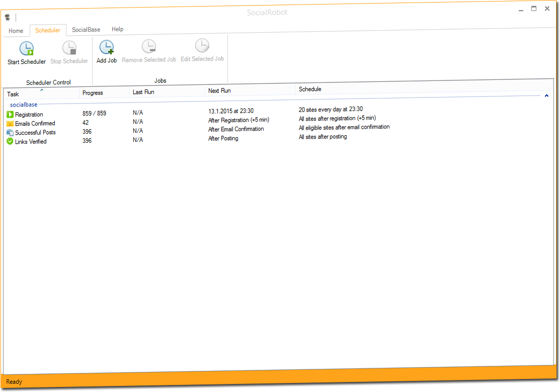
Task: Click the Edit Selected Job icon
Action: [x=202, y=46]
